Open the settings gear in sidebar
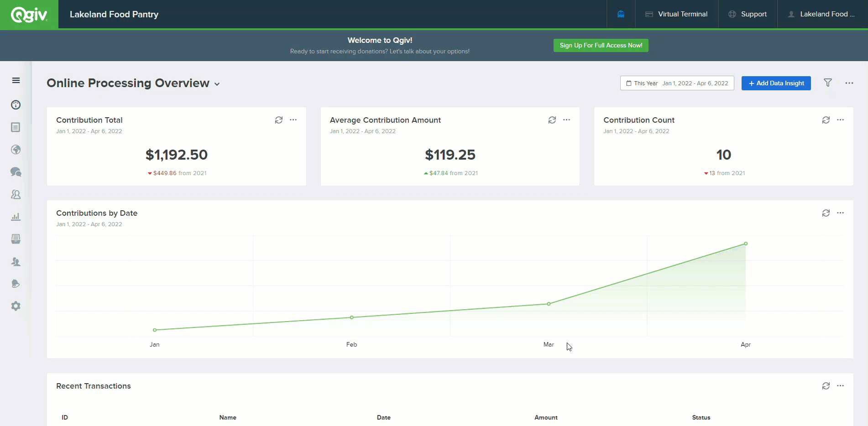 [16, 306]
